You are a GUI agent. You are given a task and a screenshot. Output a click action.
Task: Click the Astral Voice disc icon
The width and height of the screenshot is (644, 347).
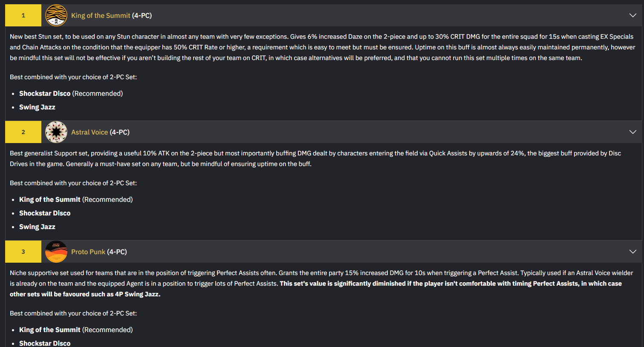[x=56, y=132]
